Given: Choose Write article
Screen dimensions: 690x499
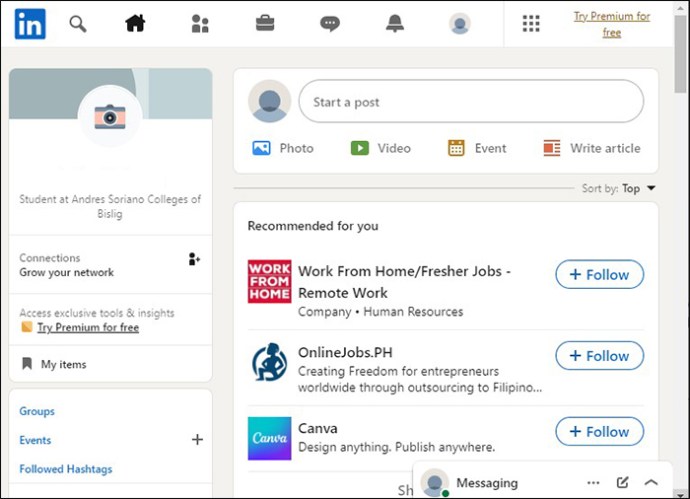Looking at the screenshot, I should 592,148.
